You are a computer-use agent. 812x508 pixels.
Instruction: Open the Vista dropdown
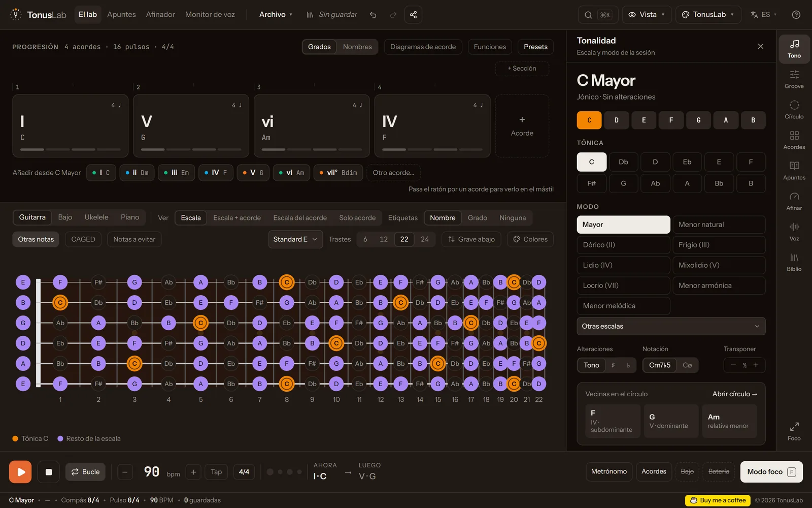tap(647, 15)
